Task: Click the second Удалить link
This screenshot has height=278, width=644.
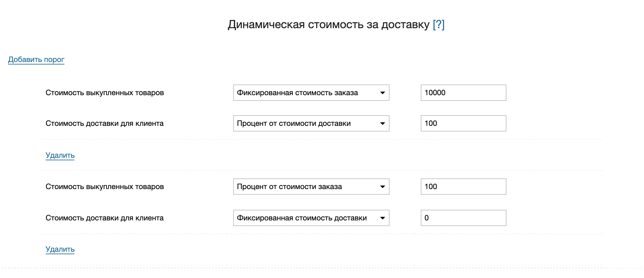Action: click(60, 250)
